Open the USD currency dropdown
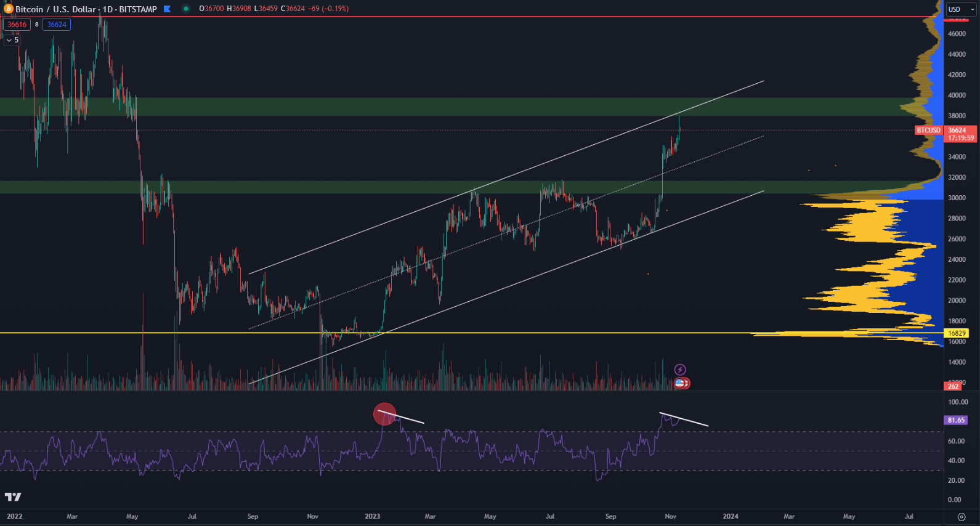Screen dimensions: 980x526 click(962, 9)
